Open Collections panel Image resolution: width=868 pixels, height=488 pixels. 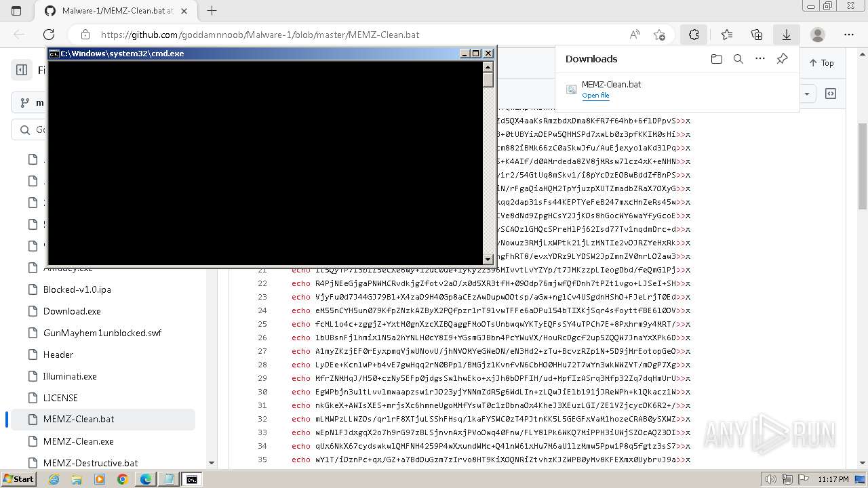(757, 35)
